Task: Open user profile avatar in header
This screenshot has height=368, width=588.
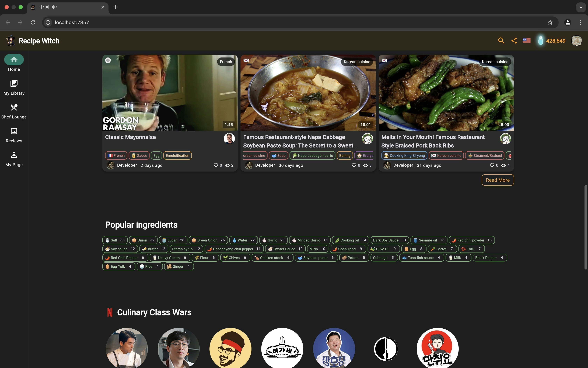Action: click(x=577, y=41)
